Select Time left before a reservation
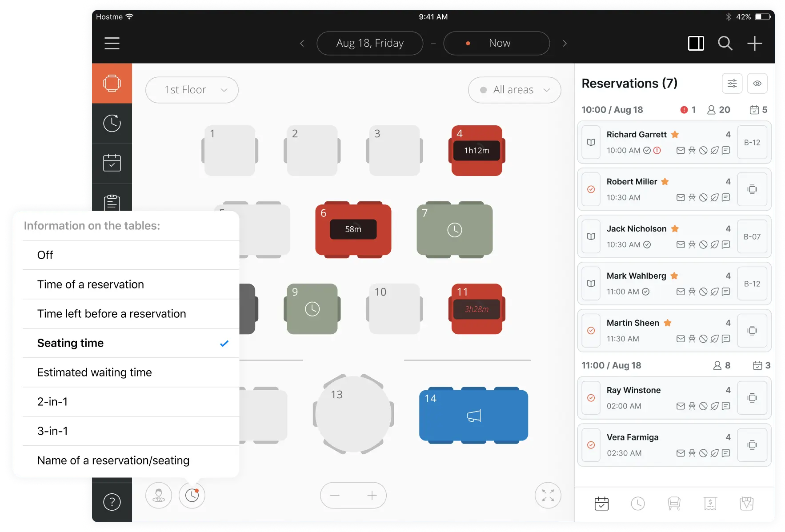This screenshot has height=532, width=785. (131, 314)
